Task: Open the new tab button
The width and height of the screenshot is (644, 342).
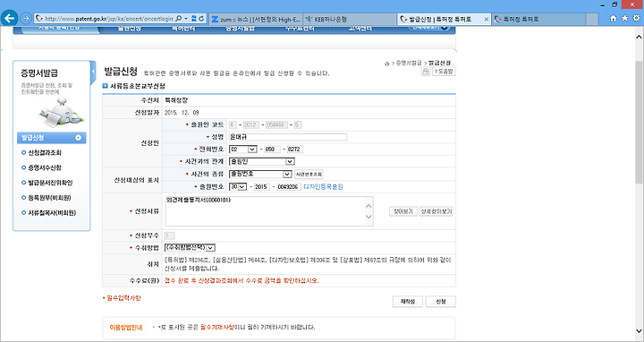Action: click(592, 20)
